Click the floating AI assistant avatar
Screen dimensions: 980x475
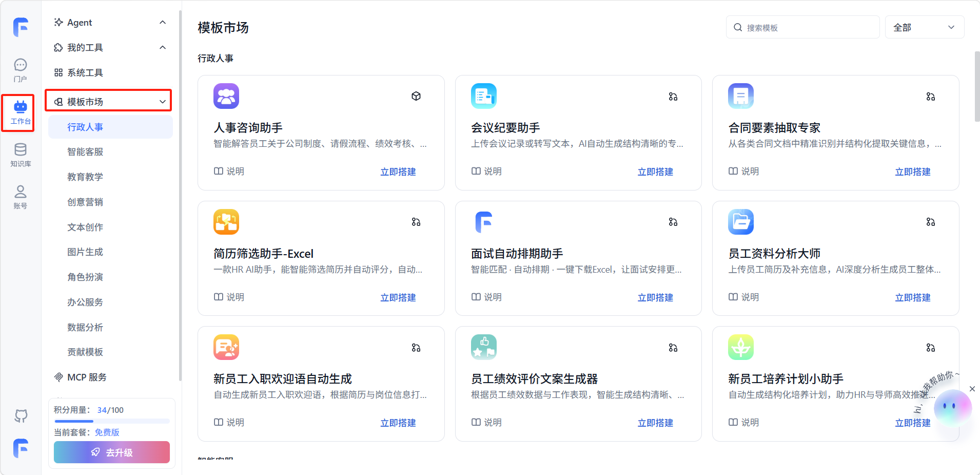[x=952, y=407]
